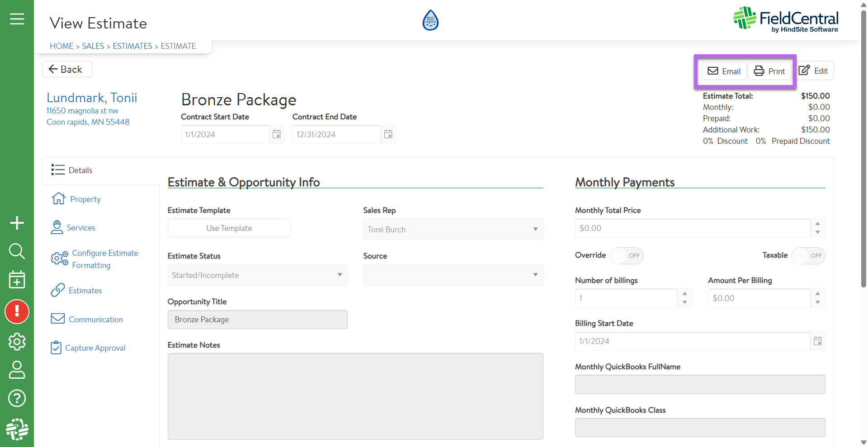Click the ESTIMATES breadcrumb link

[x=132, y=46]
